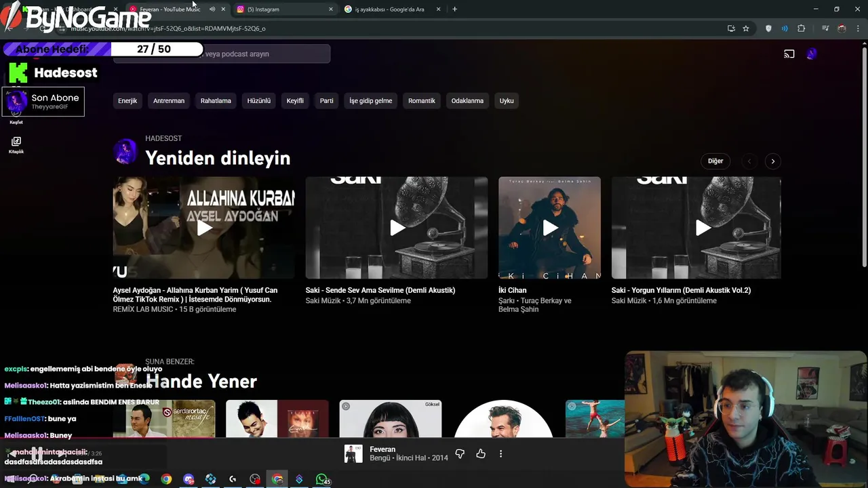Image resolution: width=868 pixels, height=488 pixels.
Task: Open WhatsApp from the taskbar
Action: point(321,479)
